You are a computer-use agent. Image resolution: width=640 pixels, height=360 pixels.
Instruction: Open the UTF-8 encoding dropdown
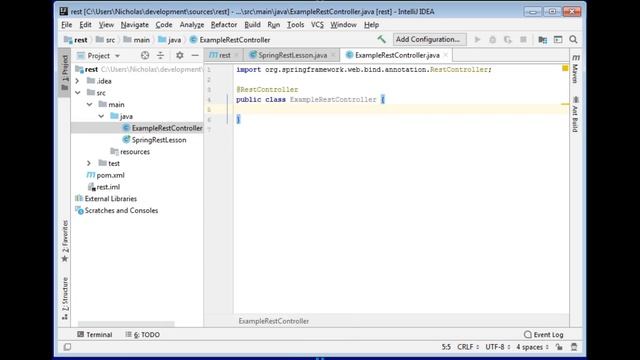tap(498, 347)
